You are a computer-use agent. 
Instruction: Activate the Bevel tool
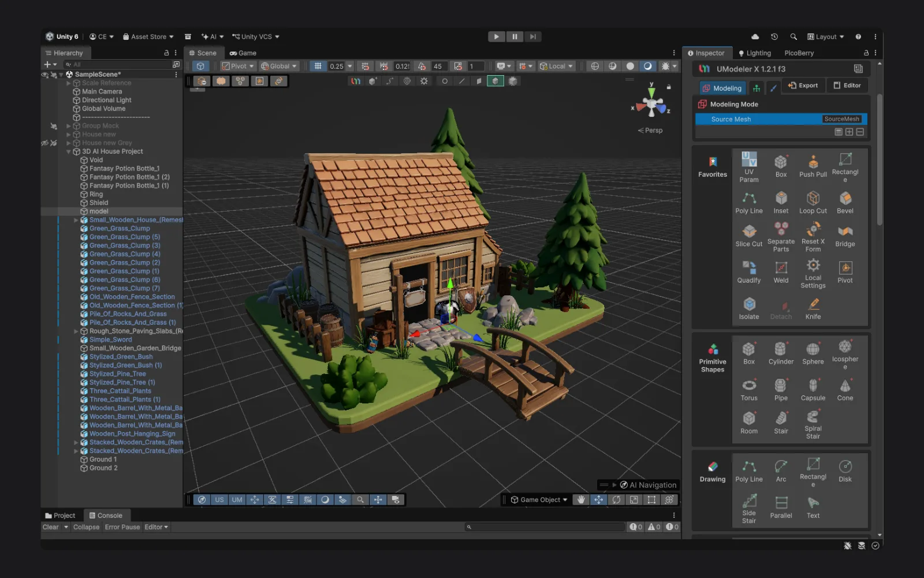coord(845,203)
